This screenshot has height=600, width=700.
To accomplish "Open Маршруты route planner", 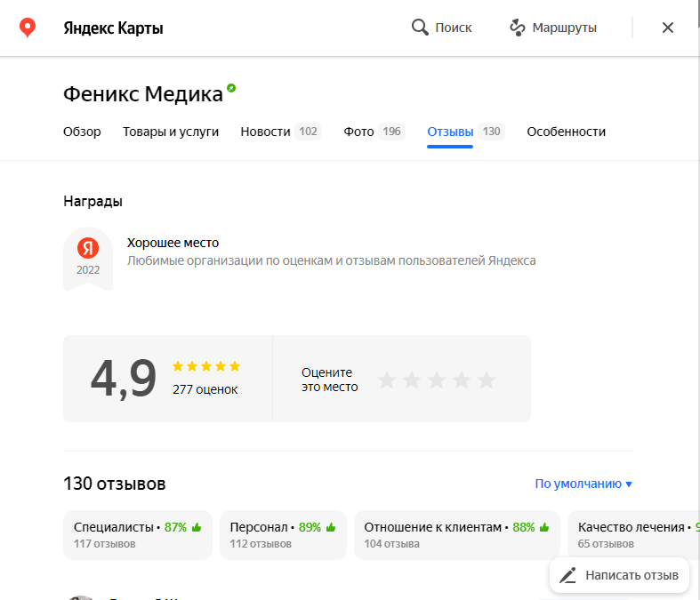I will pos(553,28).
